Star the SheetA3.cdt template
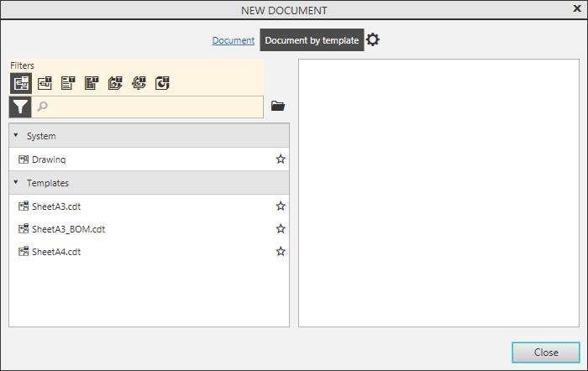 (281, 206)
